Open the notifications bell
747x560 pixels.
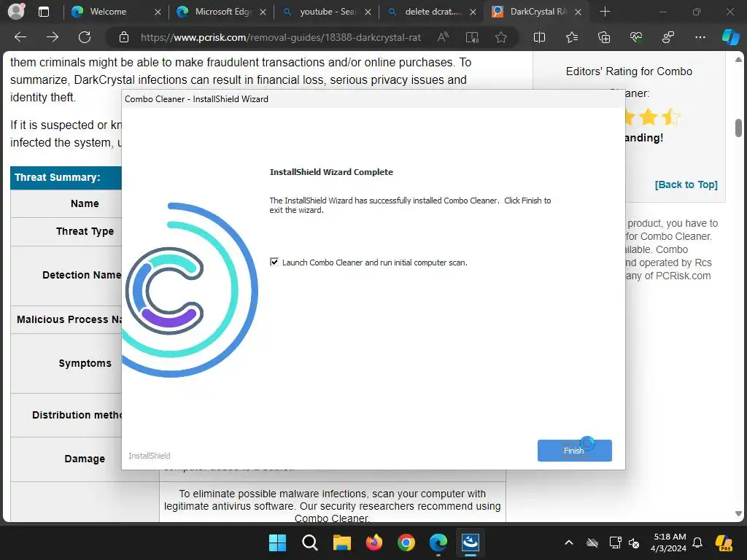[697, 542]
